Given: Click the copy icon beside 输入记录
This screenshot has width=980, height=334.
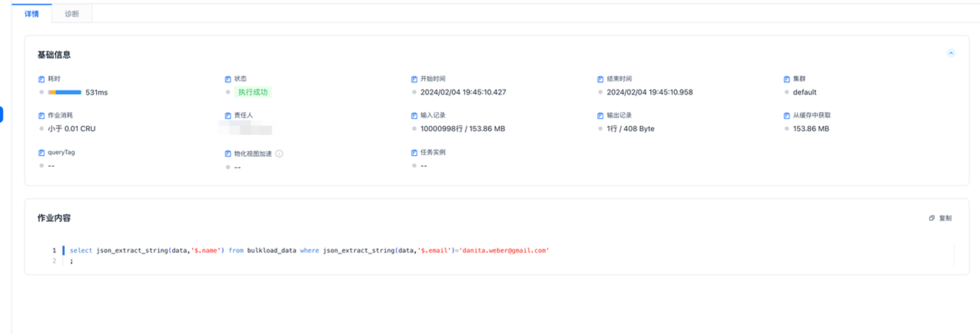Looking at the screenshot, I should click(x=414, y=116).
